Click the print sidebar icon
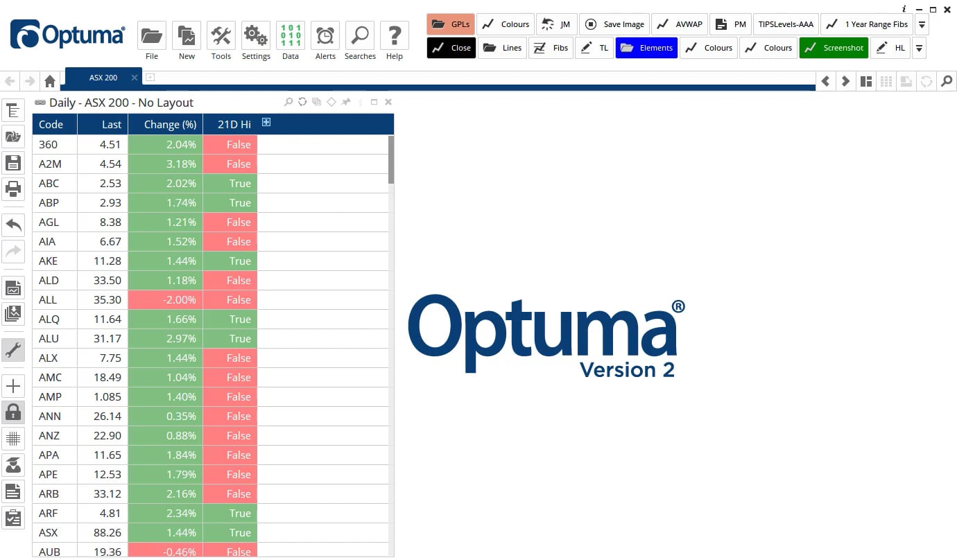The image size is (957, 560). (x=13, y=189)
